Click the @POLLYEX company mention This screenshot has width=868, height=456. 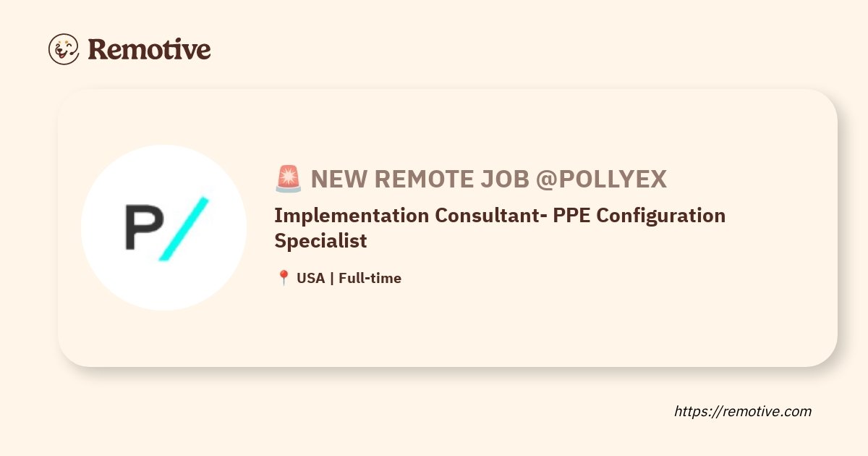tap(601, 179)
